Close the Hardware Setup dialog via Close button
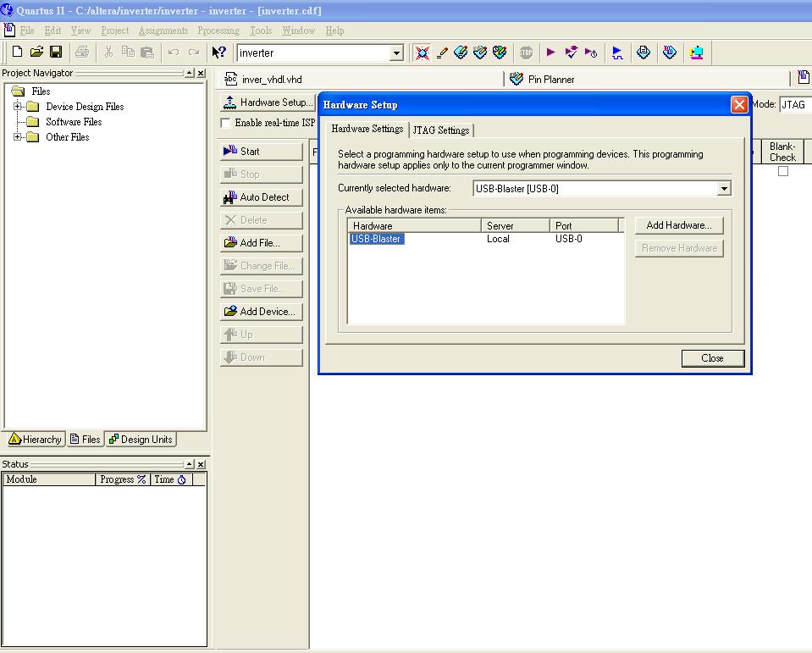The height and width of the screenshot is (653, 812). (x=712, y=358)
